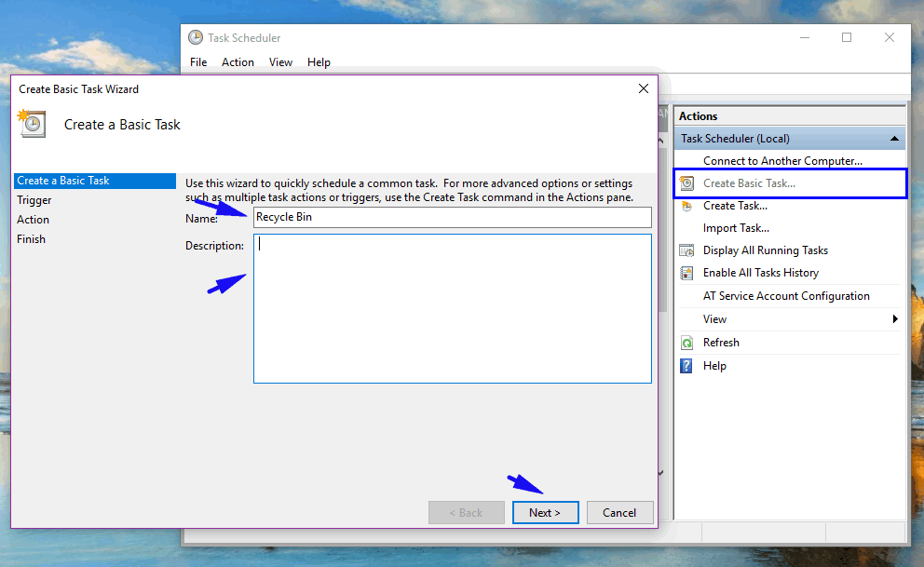Click Create Basic Task in Actions pane
Screen dimensions: 924x567
click(749, 183)
